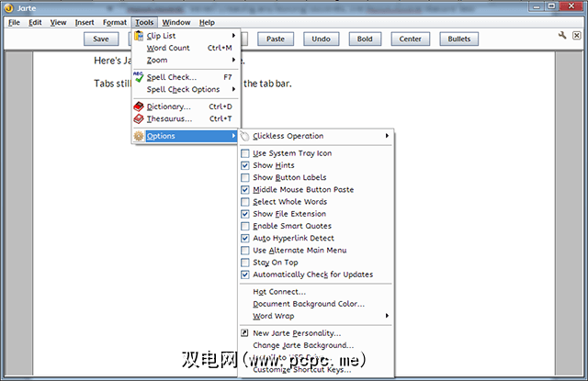
Task: Uncheck Show File Extension
Action: (245, 214)
